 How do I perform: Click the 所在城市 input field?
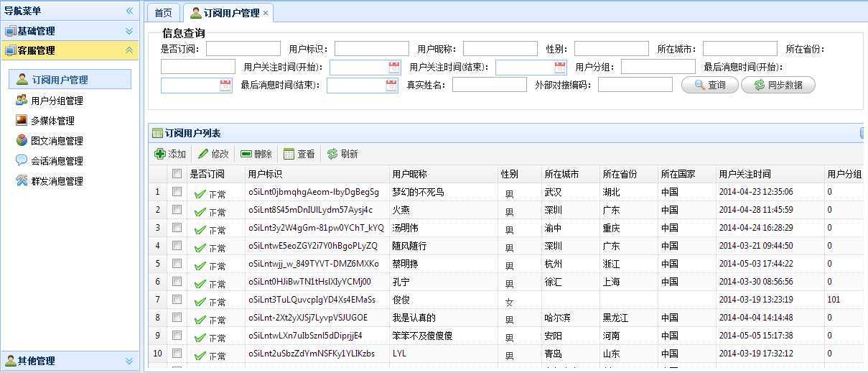tap(739, 49)
